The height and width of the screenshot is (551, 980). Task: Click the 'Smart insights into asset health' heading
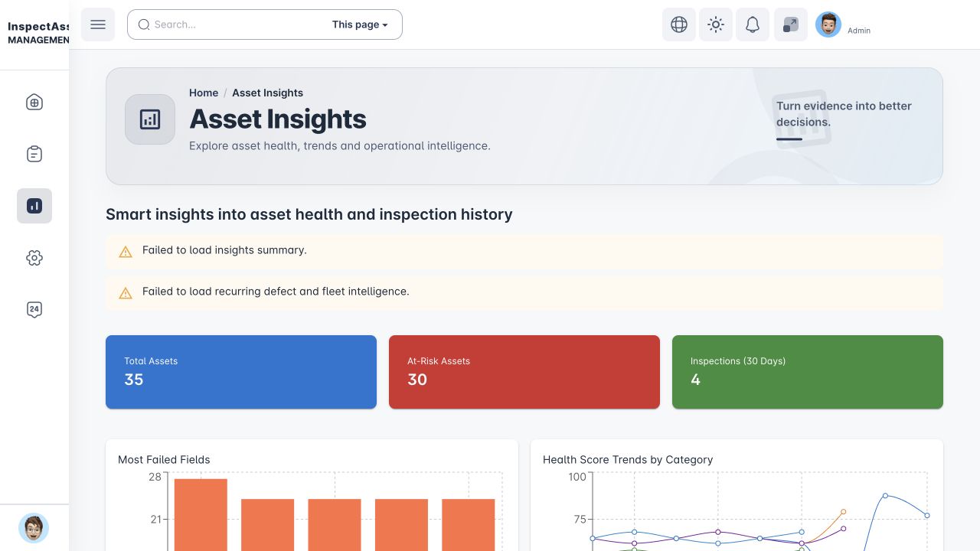pos(309,214)
